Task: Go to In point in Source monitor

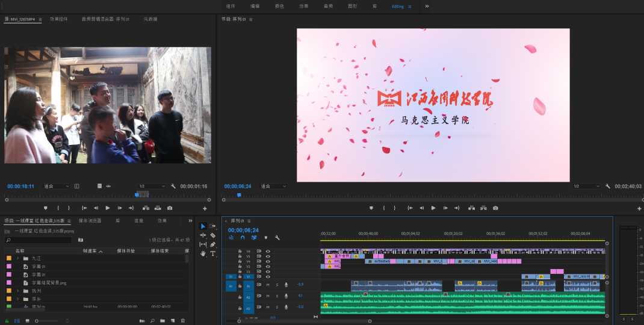Action: (84, 208)
